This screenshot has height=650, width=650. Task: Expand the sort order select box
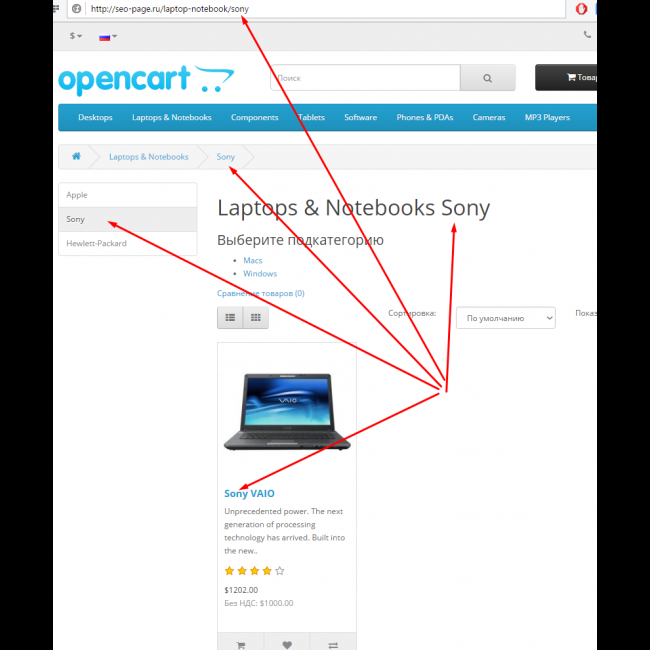point(505,318)
